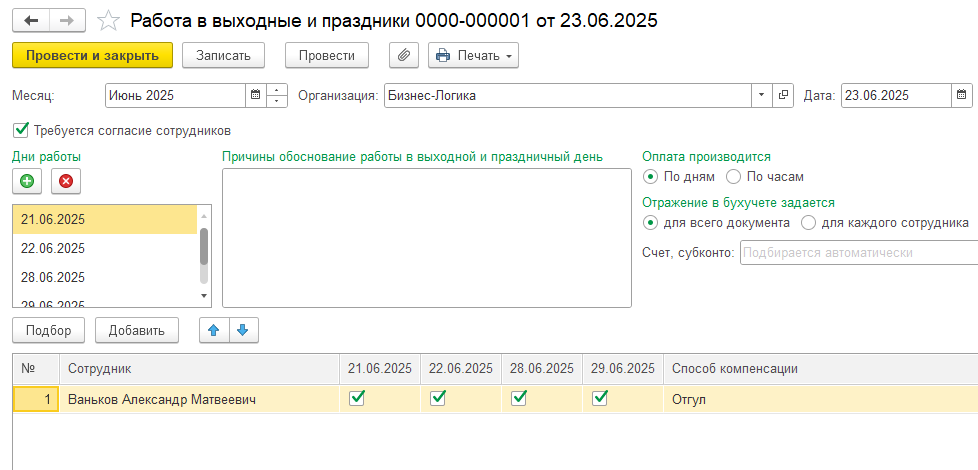Toggle Требуется согласие сотрудников checkbox

coord(21,130)
